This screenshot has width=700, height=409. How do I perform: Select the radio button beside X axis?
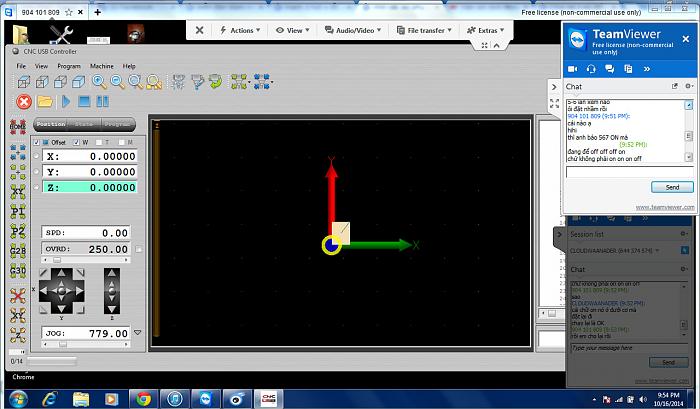(x=37, y=157)
